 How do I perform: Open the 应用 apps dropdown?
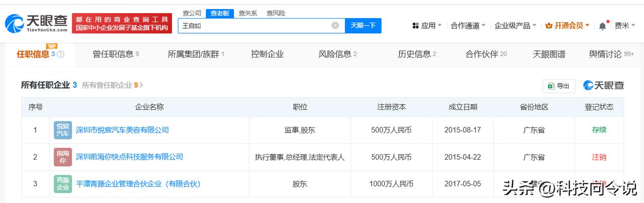coord(427,26)
